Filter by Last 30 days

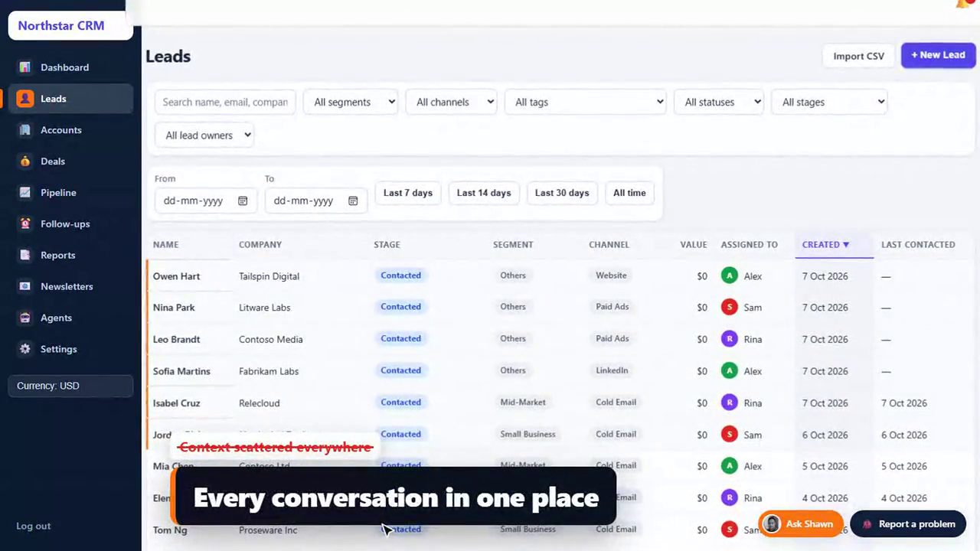562,193
